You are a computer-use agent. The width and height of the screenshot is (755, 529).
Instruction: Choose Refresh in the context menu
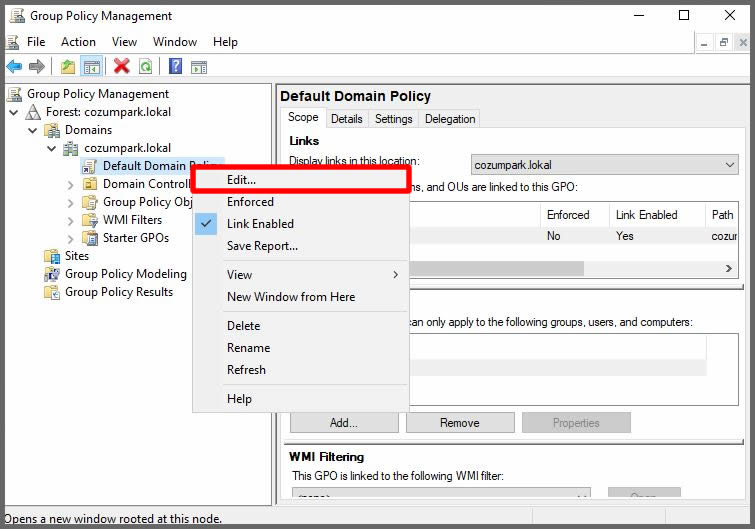tap(301, 370)
